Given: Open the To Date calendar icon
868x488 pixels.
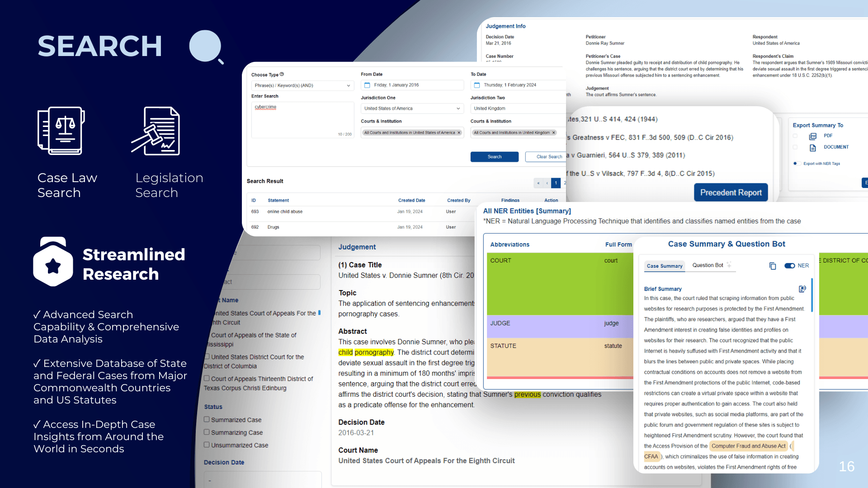Looking at the screenshot, I should [x=477, y=85].
